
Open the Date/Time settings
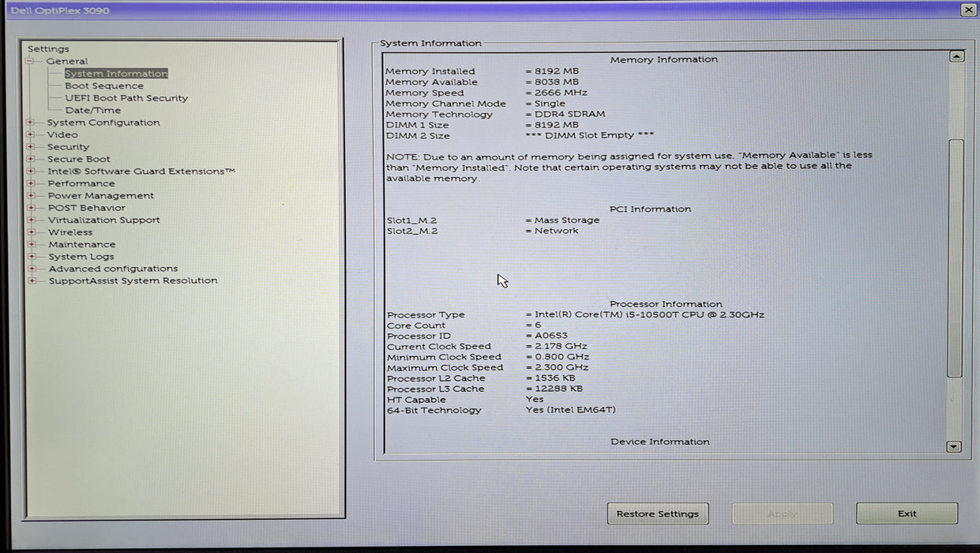[x=93, y=111]
